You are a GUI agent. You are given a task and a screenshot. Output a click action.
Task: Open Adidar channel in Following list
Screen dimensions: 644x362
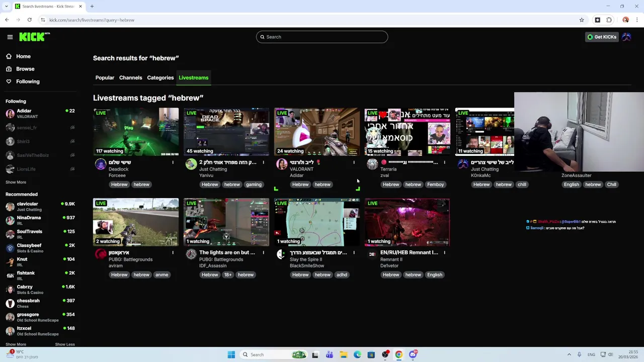tap(40, 114)
